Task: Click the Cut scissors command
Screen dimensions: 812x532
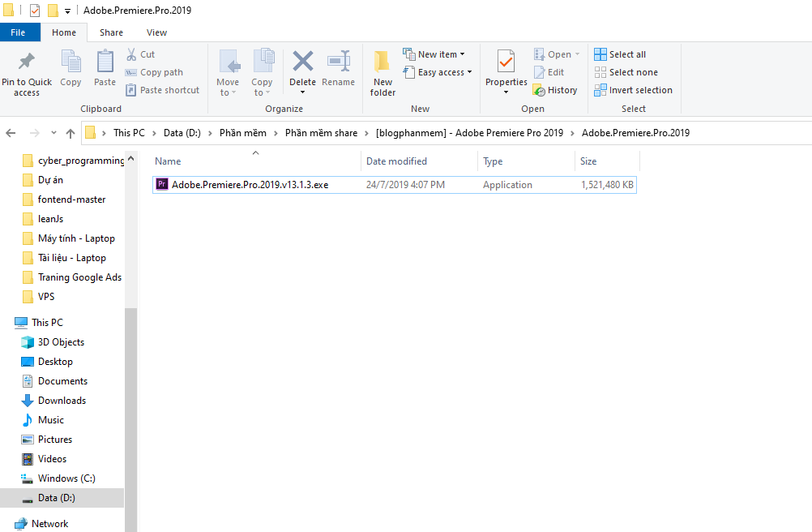Action: point(140,54)
